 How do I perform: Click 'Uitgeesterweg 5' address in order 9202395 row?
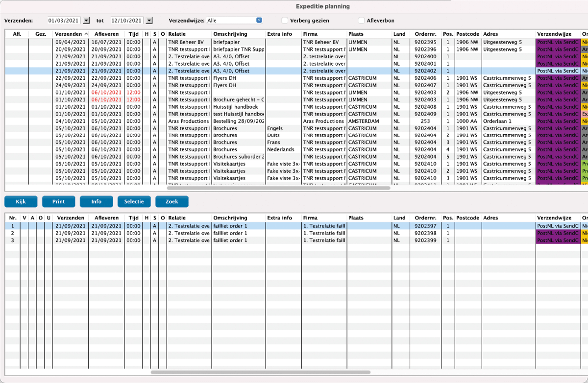click(509, 42)
